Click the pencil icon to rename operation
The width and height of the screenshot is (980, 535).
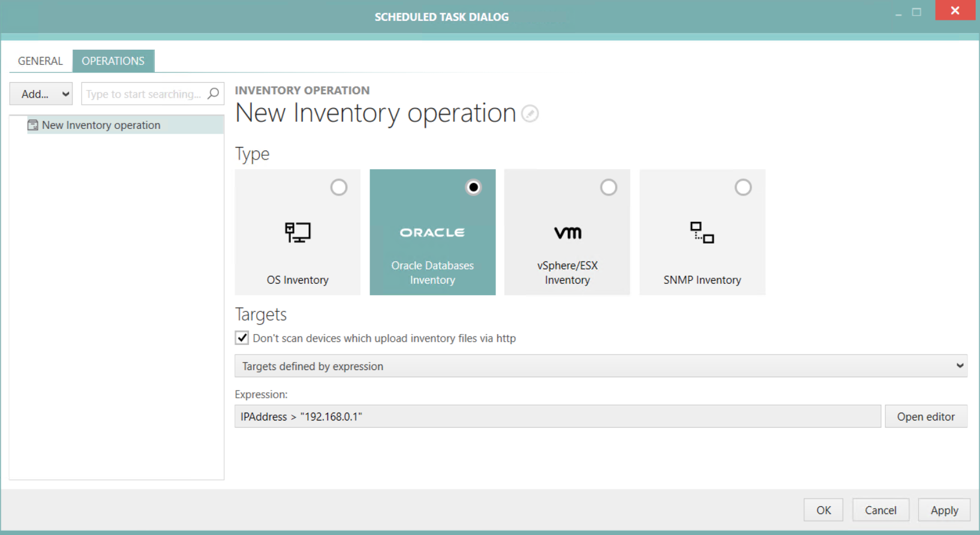(530, 113)
